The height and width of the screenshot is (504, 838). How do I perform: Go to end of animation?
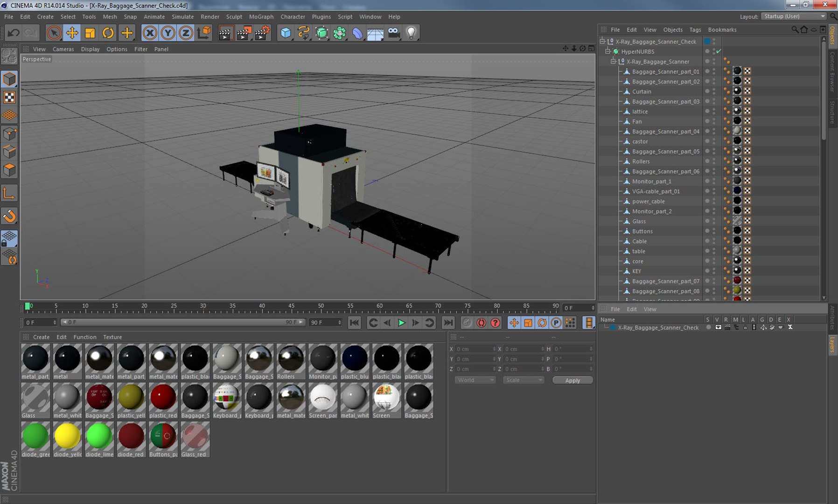point(448,322)
